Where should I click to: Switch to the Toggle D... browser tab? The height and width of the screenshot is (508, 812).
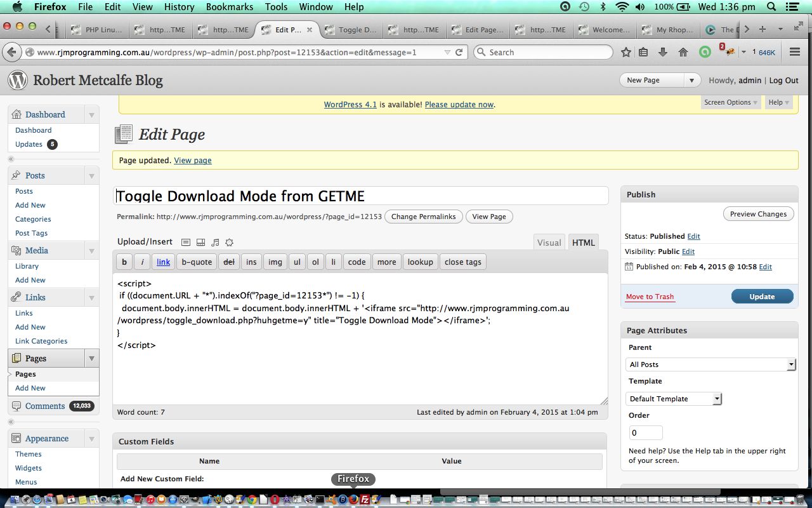[352, 29]
